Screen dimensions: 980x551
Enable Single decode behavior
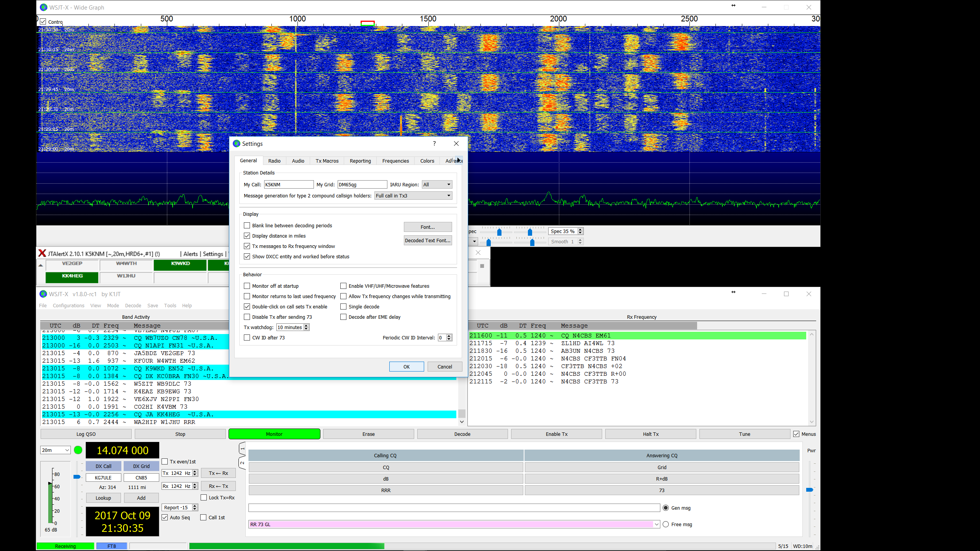pos(343,306)
